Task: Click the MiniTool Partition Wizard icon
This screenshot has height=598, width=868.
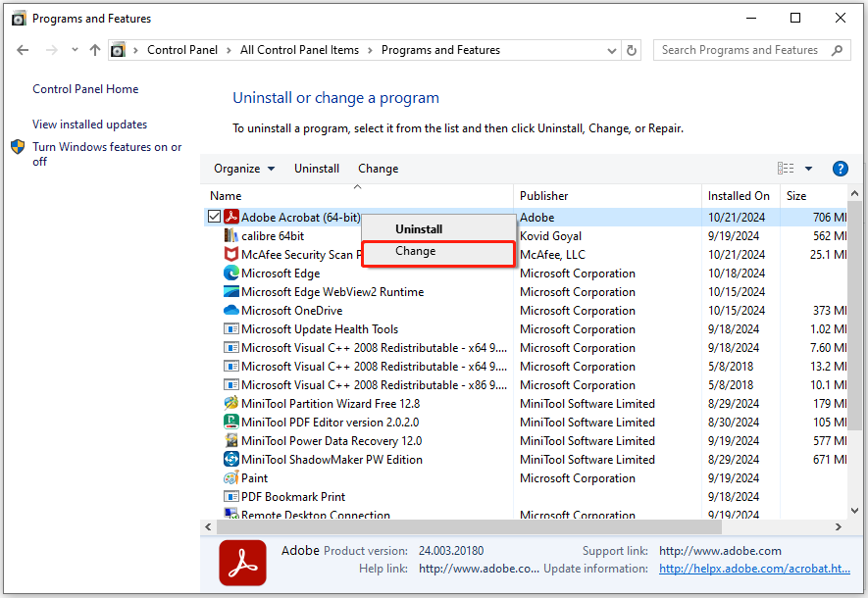Action: tap(231, 403)
